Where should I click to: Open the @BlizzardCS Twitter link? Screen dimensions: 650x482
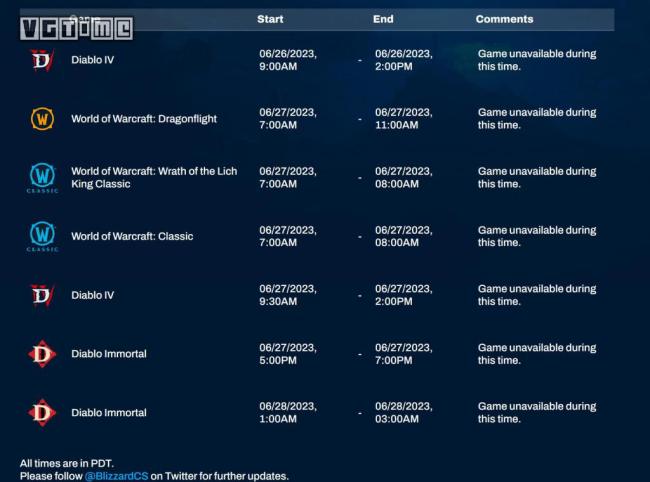[x=116, y=476]
